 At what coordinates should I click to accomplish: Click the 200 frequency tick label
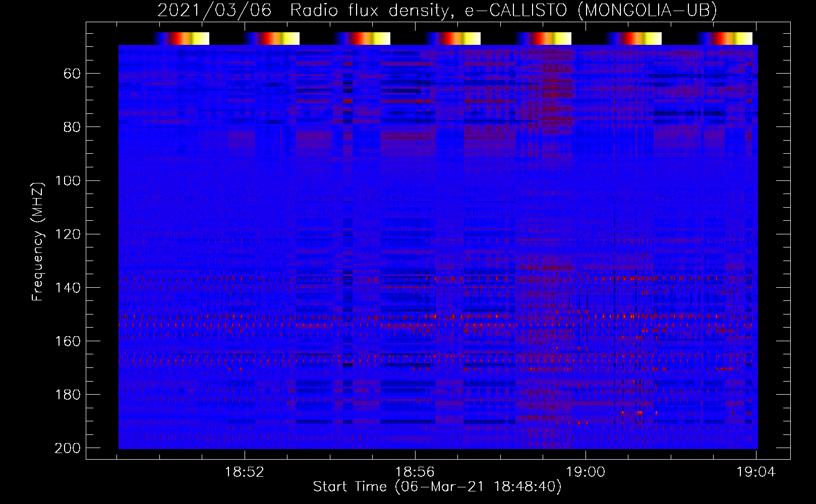click(x=68, y=448)
